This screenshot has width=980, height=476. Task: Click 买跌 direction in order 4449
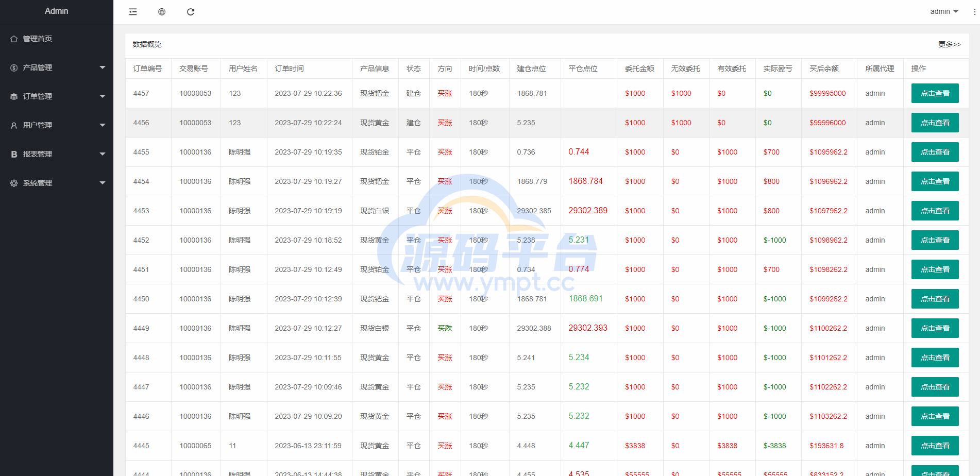(445, 328)
